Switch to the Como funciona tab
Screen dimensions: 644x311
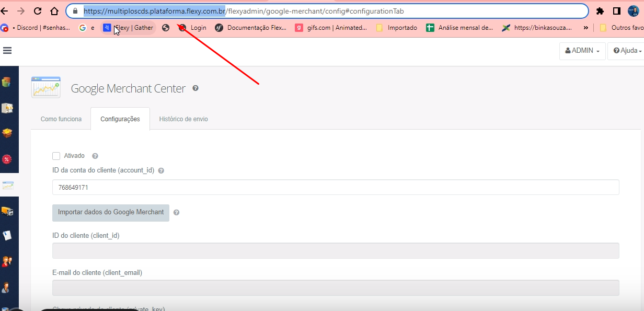61,119
